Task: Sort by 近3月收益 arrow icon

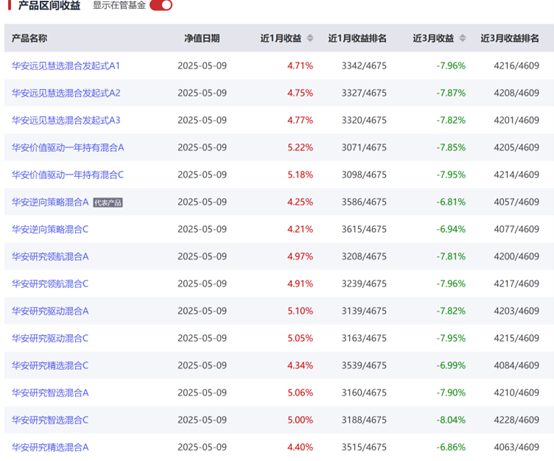Action: (x=462, y=38)
